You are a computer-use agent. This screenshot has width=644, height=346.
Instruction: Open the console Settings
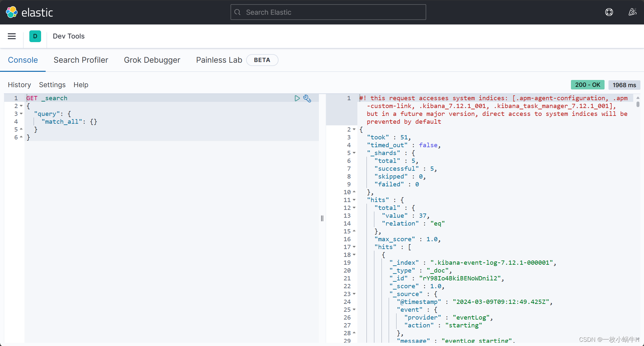52,85
